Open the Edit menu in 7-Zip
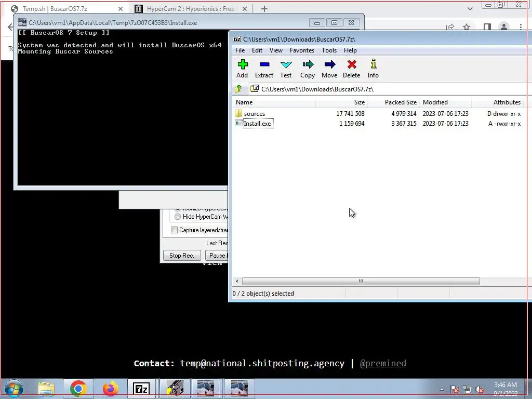532x399 pixels. (x=257, y=50)
